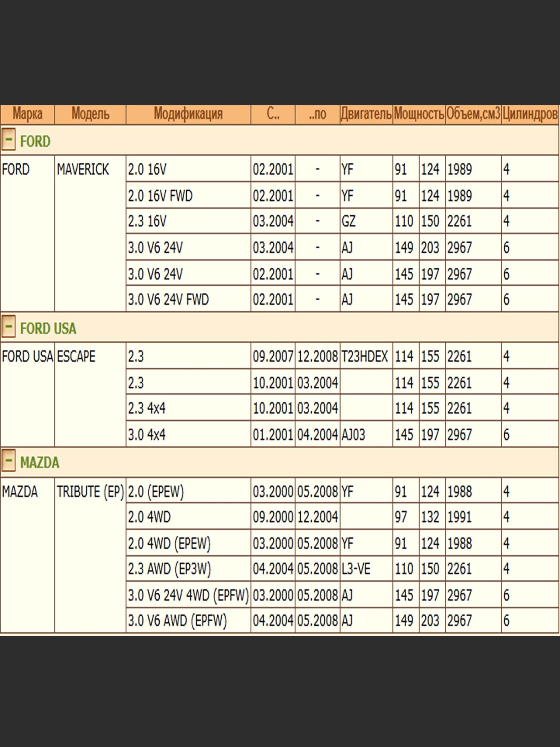
Task: Click the TRIBUTE (EP) model cell
Action: [x=90, y=491]
